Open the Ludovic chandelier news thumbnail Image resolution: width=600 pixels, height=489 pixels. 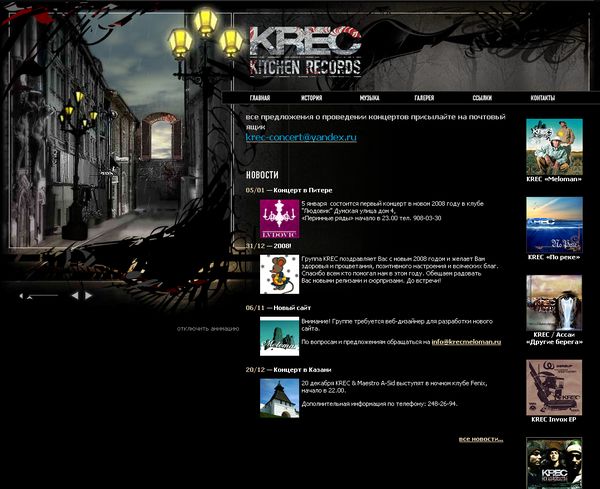279,219
